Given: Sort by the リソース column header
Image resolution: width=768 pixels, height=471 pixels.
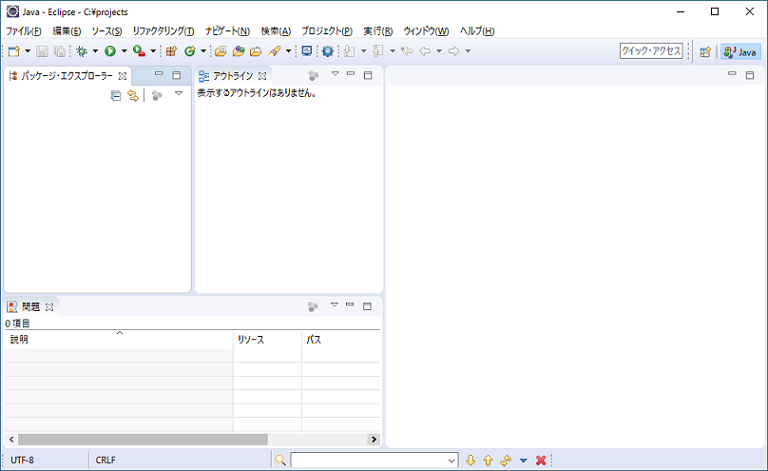Looking at the screenshot, I should point(267,340).
